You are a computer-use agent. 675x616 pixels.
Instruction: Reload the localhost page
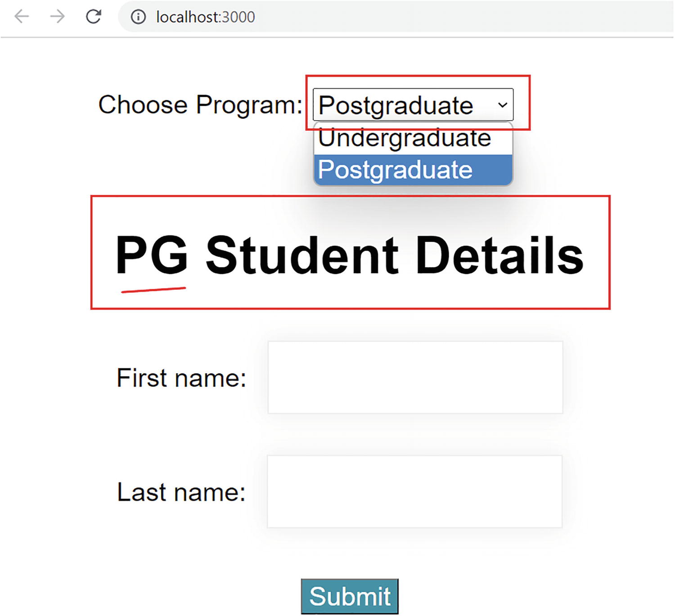[x=94, y=17]
